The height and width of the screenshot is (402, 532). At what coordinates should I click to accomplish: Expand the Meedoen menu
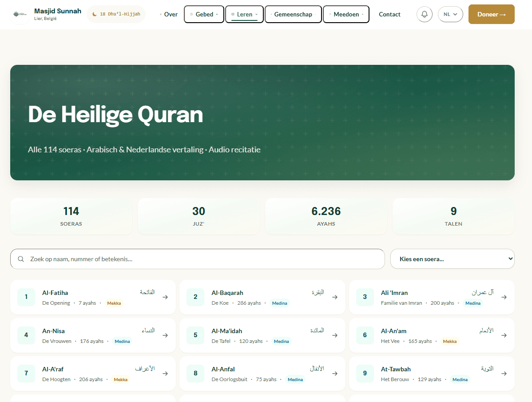coord(346,14)
